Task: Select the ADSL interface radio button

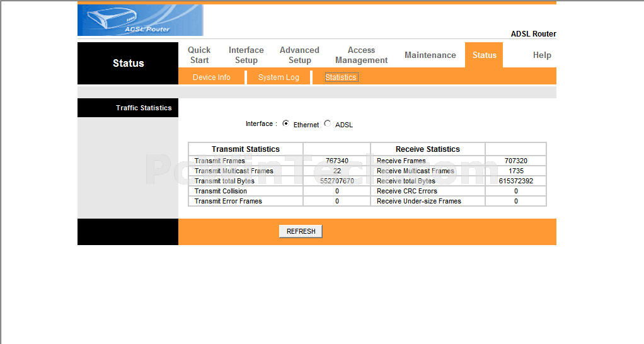Action: tap(327, 123)
